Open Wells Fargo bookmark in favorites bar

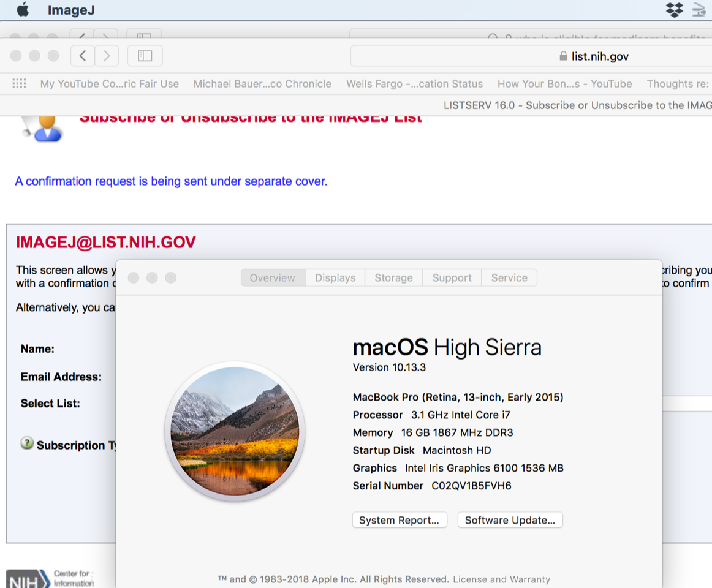pyautogui.click(x=414, y=84)
